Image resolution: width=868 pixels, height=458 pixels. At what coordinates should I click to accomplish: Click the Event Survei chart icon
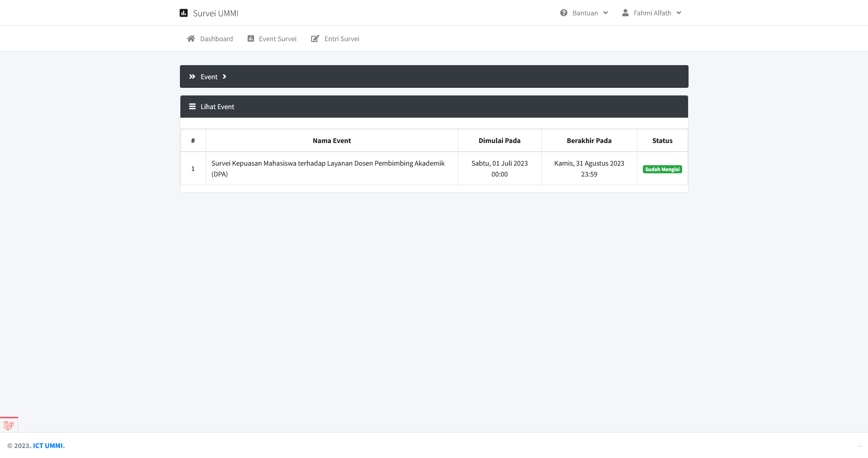point(251,38)
